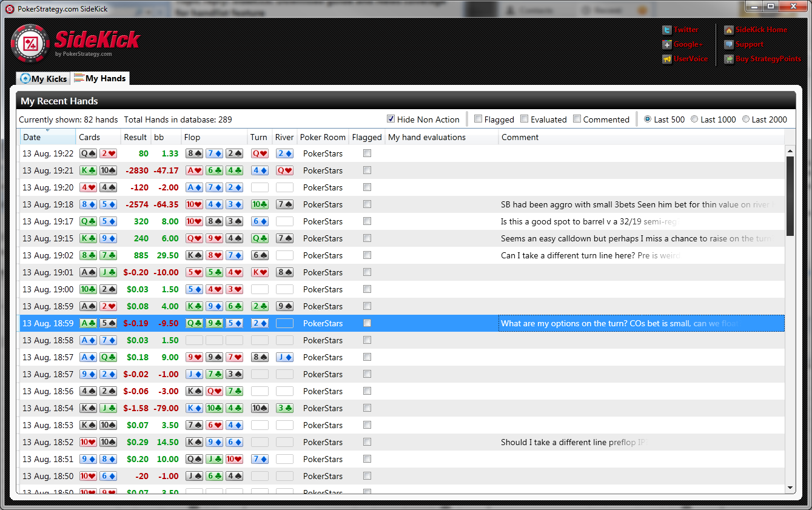This screenshot has height=510, width=812.
Task: Click the My hand evaluations column header
Action: pyautogui.click(x=442, y=137)
